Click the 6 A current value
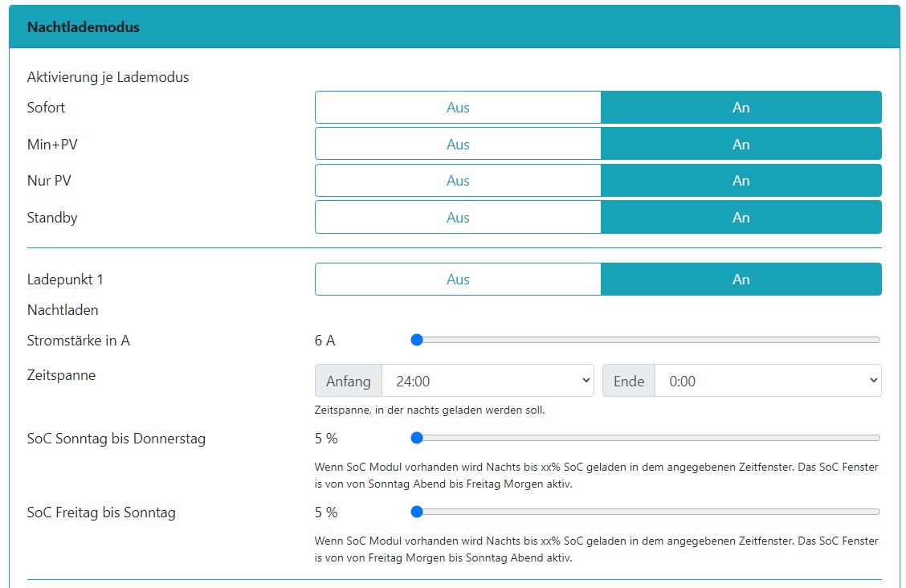Image resolution: width=906 pixels, height=588 pixels. [325, 341]
